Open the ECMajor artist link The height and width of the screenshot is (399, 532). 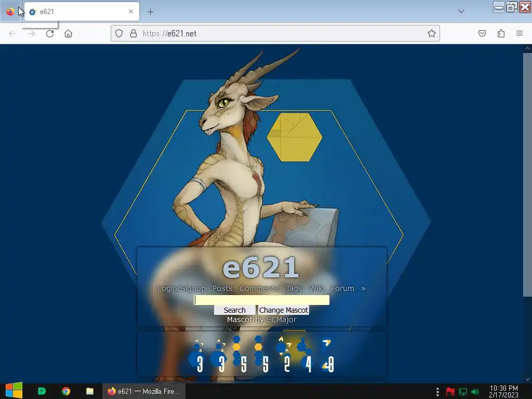tap(282, 320)
